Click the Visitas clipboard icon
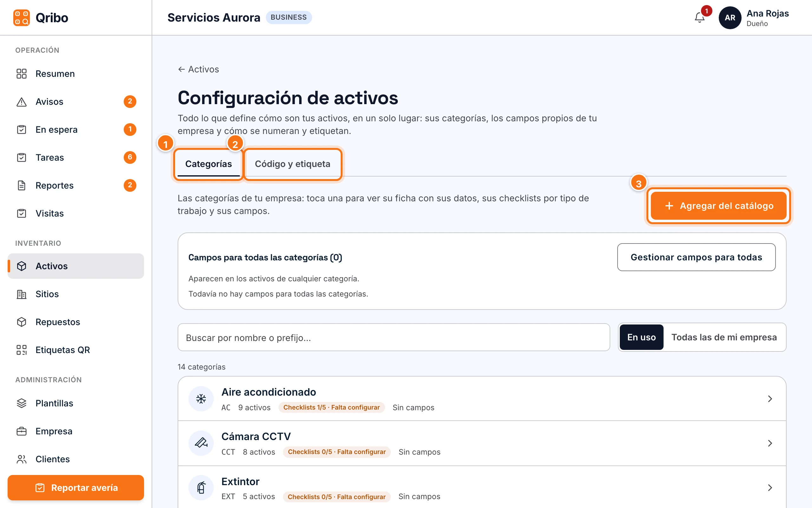Screen dimensions: 812x508 [x=22, y=213]
